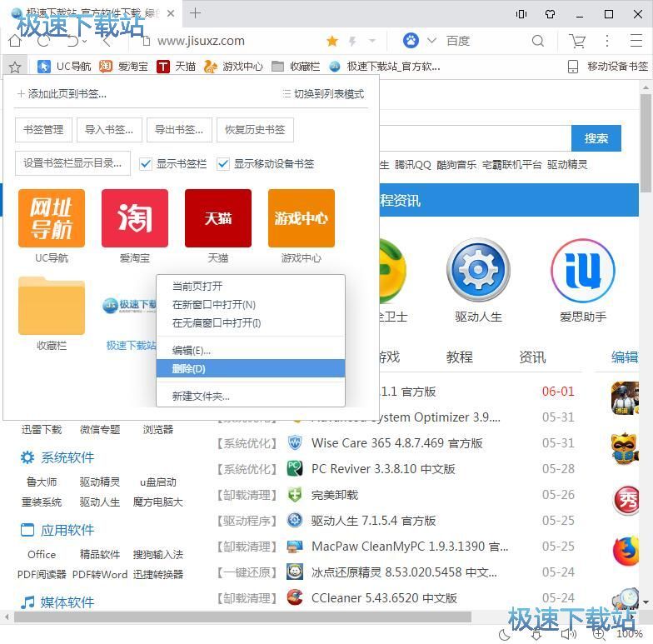The image size is (653, 644).
Task: Click the 百度 search input field
Action: (x=485, y=41)
